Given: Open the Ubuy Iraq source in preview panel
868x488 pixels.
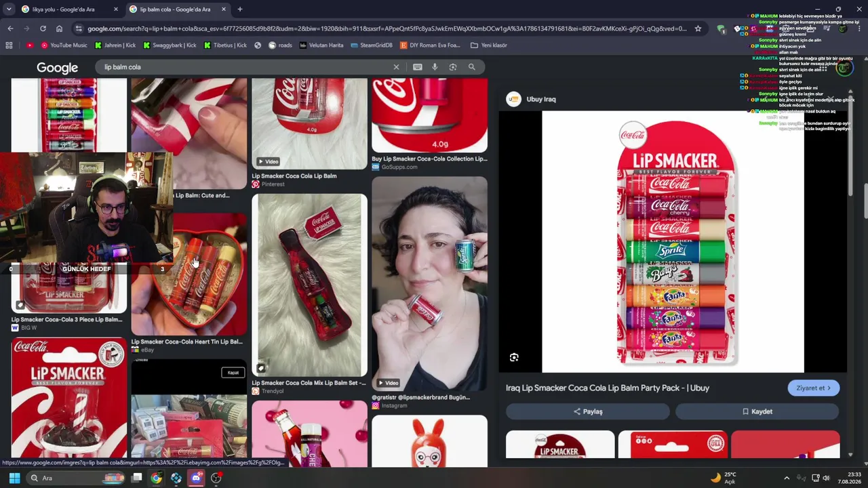Looking at the screenshot, I should tap(531, 99).
